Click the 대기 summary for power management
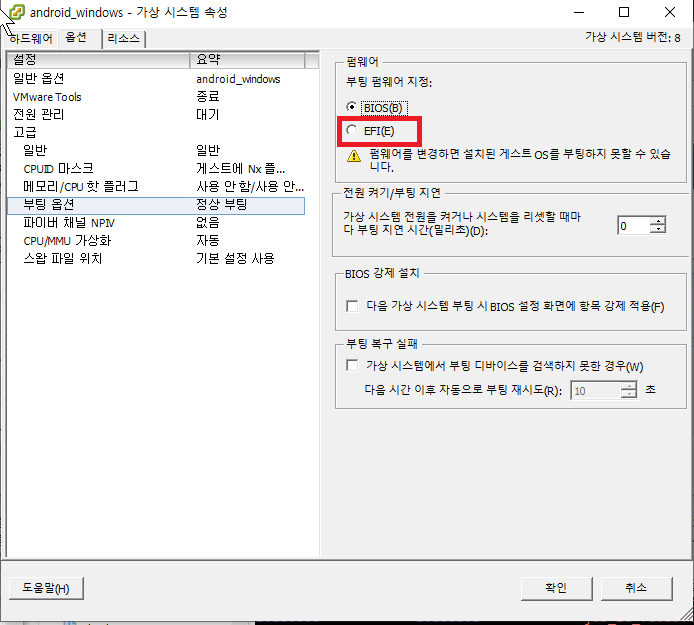Image resolution: width=694 pixels, height=625 pixels. [x=208, y=115]
